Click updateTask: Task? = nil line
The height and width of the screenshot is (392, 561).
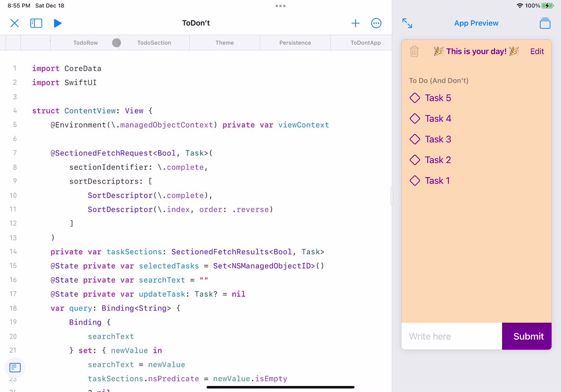pyautogui.click(x=148, y=294)
